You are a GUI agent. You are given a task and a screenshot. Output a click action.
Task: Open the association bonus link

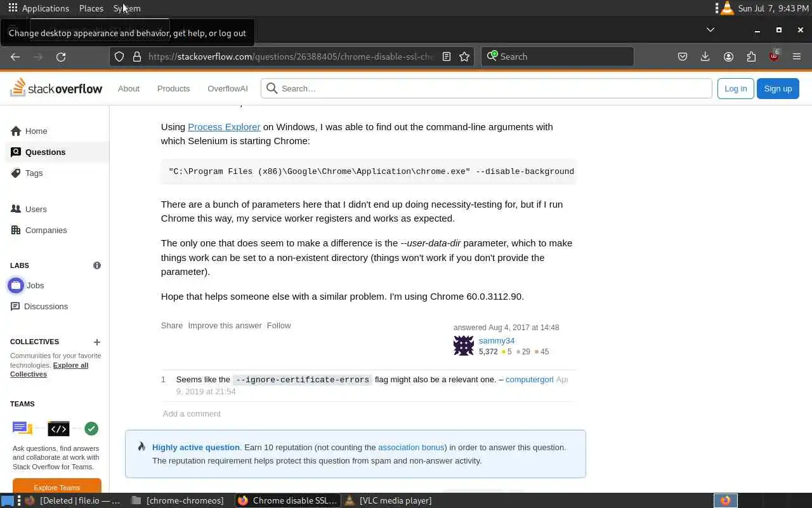pos(411,447)
